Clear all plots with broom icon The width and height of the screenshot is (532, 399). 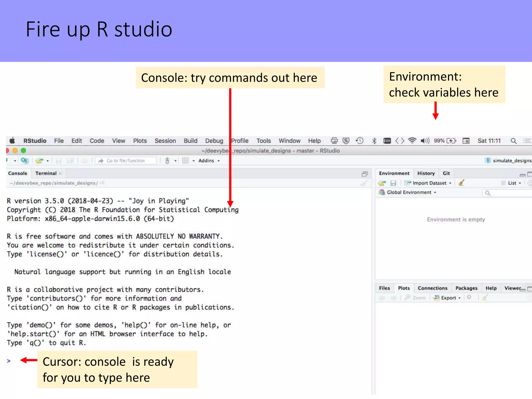click(485, 297)
